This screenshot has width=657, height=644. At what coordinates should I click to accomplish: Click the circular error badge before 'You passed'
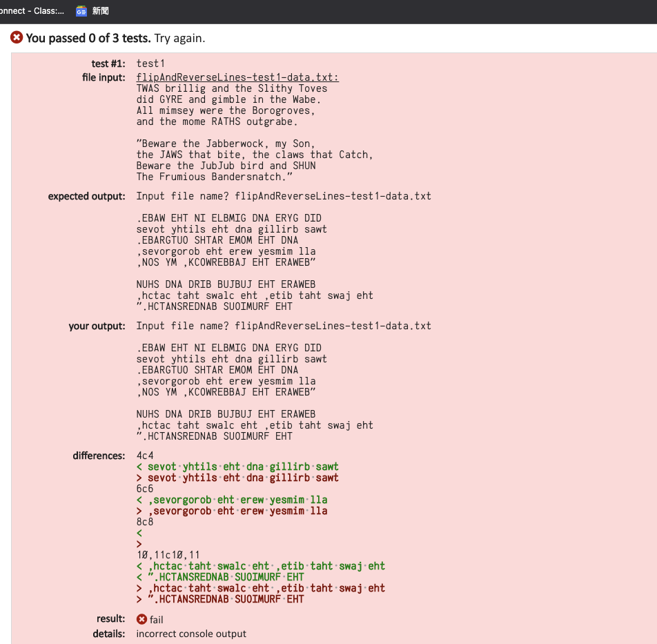point(17,38)
